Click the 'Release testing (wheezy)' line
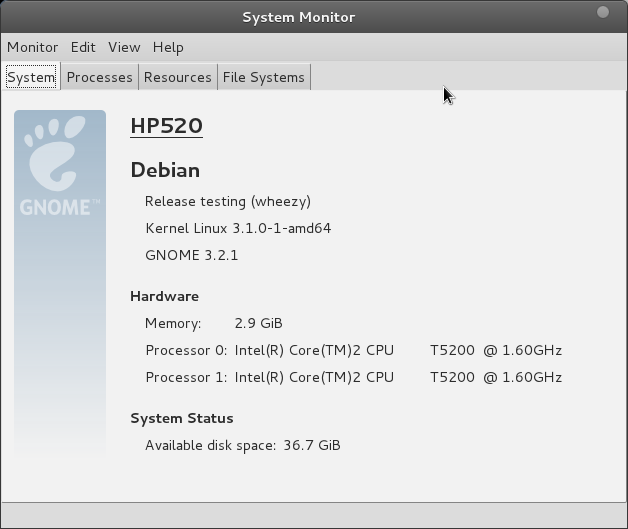This screenshot has height=529, width=628. pos(228,201)
